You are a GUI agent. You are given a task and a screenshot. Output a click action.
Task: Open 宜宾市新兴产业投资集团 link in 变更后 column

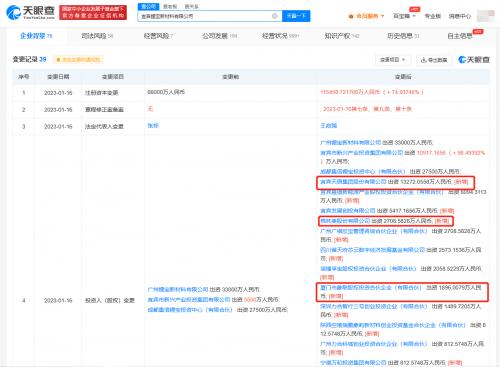tap(361, 153)
